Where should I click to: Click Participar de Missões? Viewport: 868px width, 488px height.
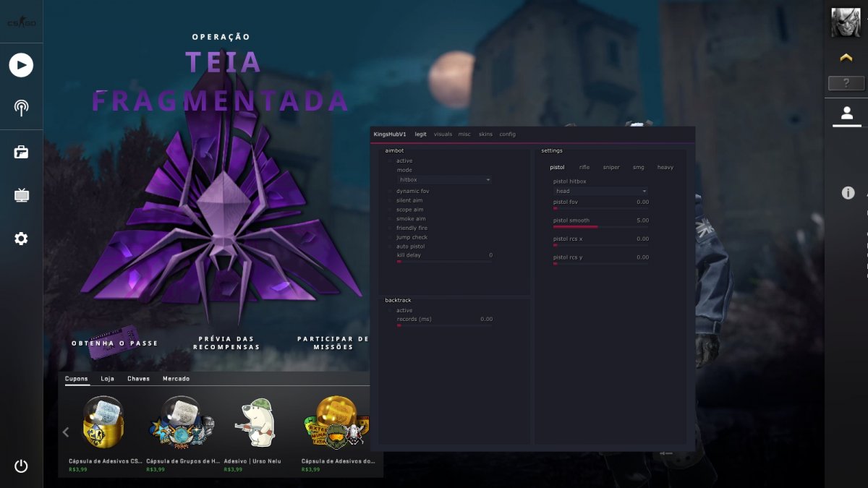(x=333, y=343)
